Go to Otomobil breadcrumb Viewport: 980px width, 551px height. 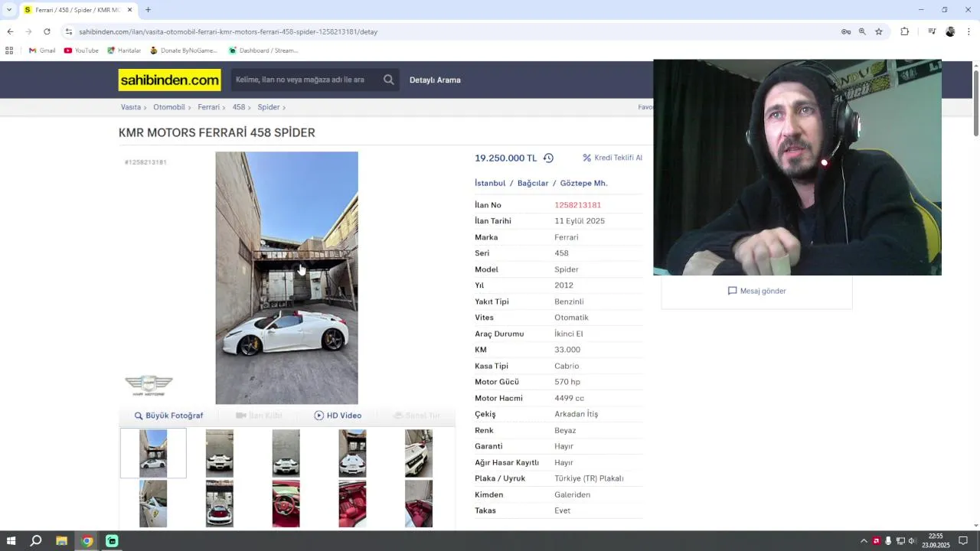(x=169, y=107)
